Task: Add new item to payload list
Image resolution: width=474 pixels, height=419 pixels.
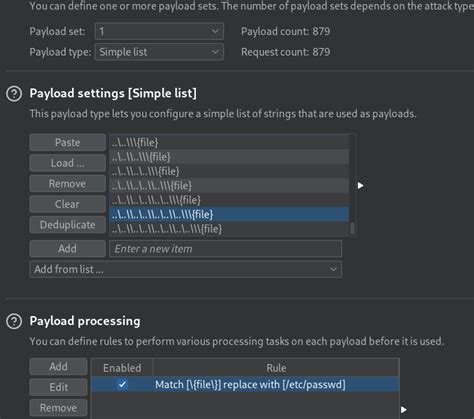Action: click(68, 249)
